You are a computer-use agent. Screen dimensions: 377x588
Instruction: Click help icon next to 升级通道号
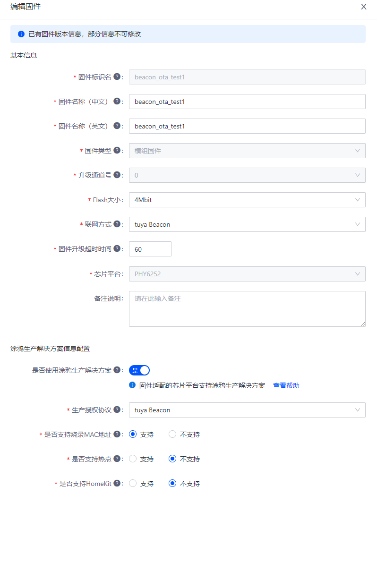(x=117, y=175)
